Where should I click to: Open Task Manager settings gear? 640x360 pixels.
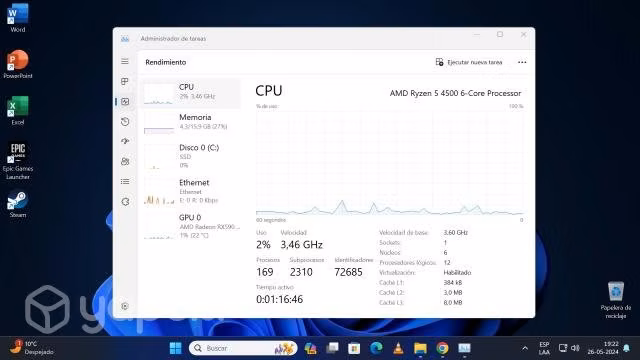(125, 306)
